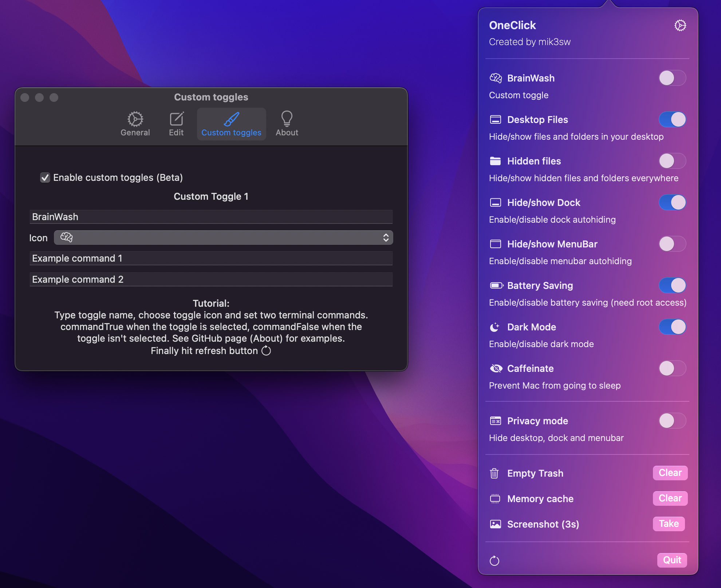Image resolution: width=721 pixels, height=588 pixels.
Task: Disable the Hide/show Dock switch
Action: pyautogui.click(x=672, y=203)
